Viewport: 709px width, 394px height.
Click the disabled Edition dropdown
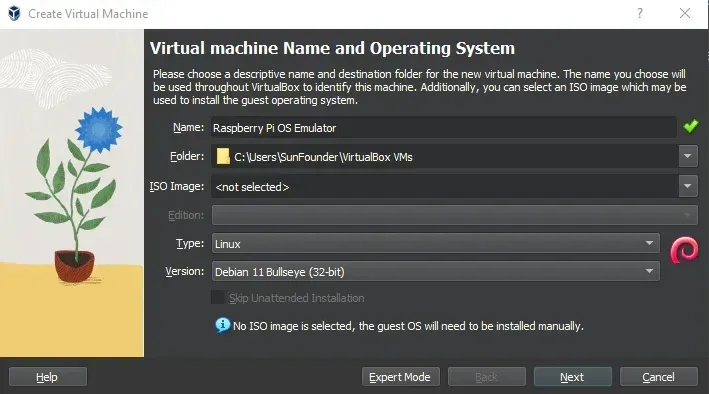click(x=455, y=215)
